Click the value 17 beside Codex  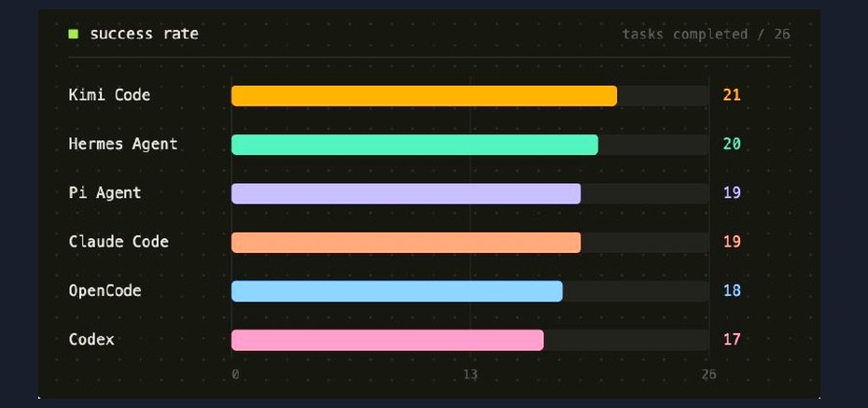[x=732, y=339]
